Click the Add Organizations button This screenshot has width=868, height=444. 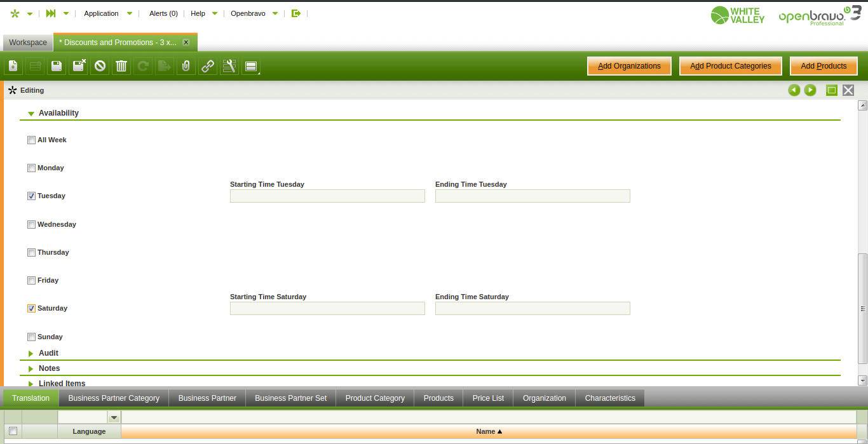(x=629, y=66)
